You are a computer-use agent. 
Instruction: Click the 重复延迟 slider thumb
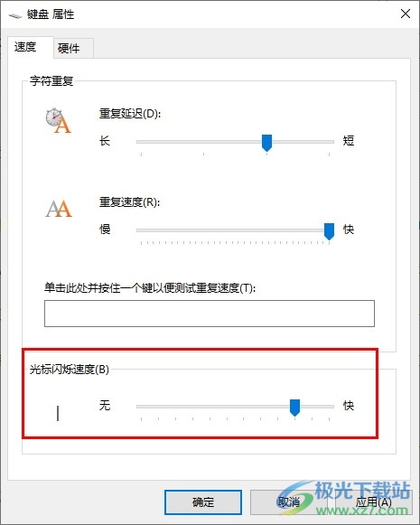tap(266, 143)
